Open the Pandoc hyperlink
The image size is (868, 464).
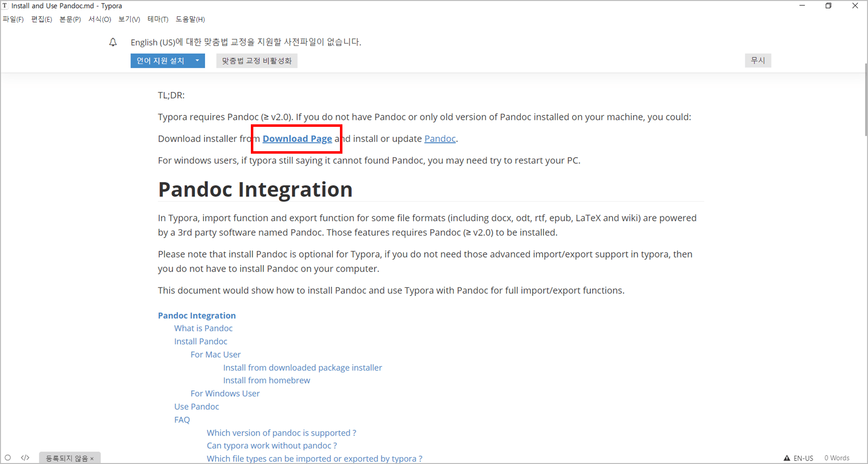[440, 139]
